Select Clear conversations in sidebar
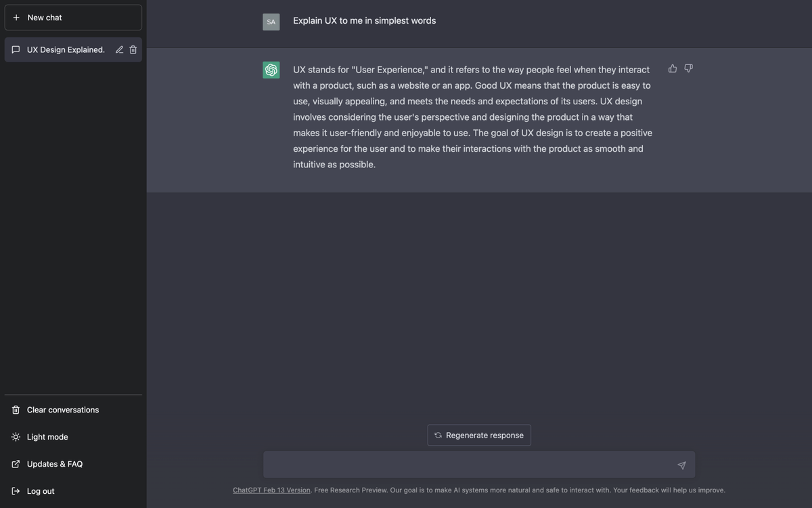812x508 pixels. 62,410
